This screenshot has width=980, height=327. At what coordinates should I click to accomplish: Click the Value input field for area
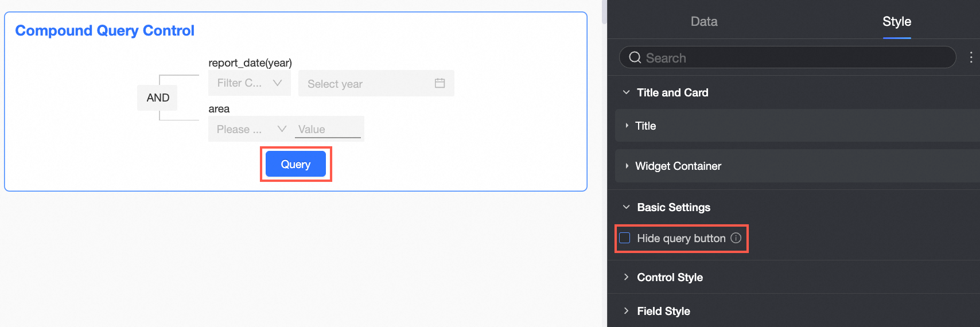pyautogui.click(x=328, y=130)
